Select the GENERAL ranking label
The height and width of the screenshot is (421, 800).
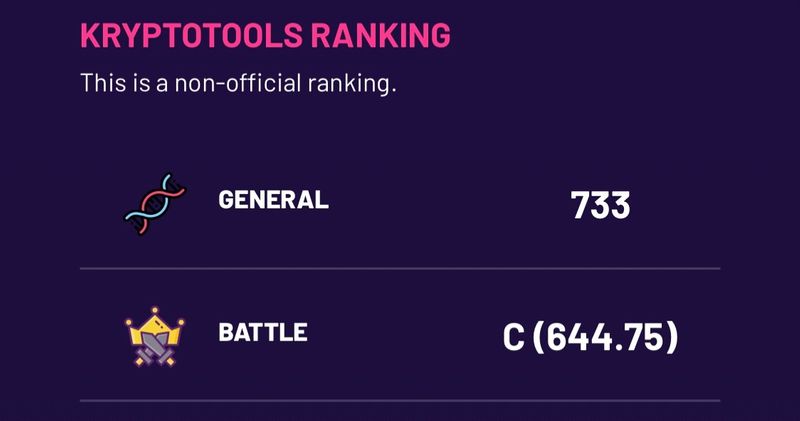click(x=273, y=199)
